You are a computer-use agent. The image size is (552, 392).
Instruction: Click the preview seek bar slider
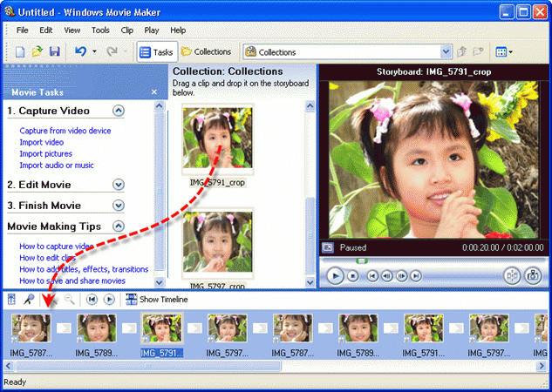pos(363,260)
